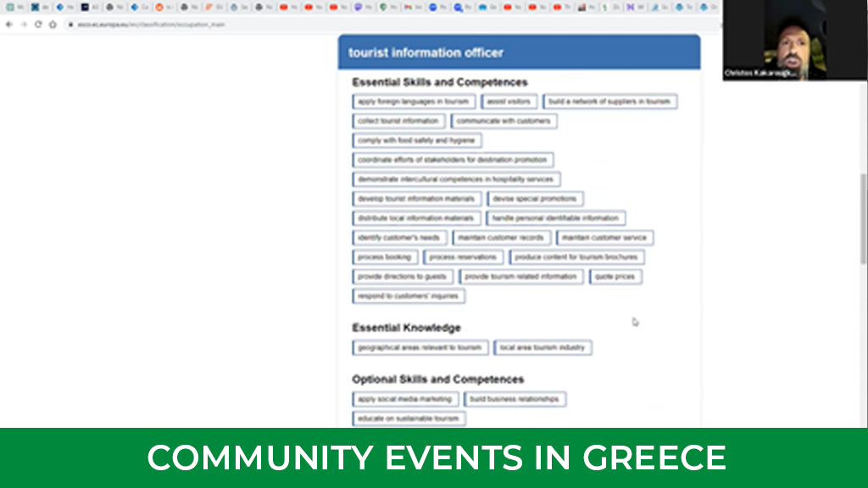Viewport: 868px width, 488px height.
Task: Click the home icon in browser toolbar
Action: [53, 25]
